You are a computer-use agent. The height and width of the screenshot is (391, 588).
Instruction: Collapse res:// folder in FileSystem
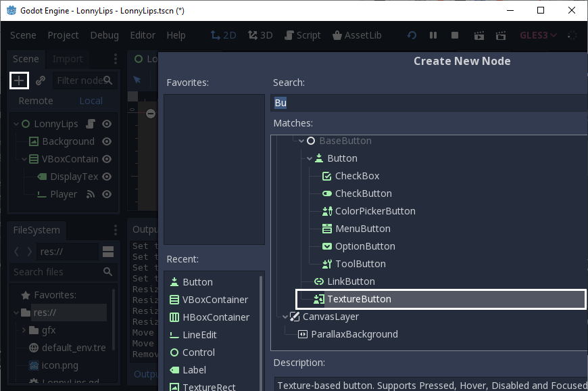(16, 313)
